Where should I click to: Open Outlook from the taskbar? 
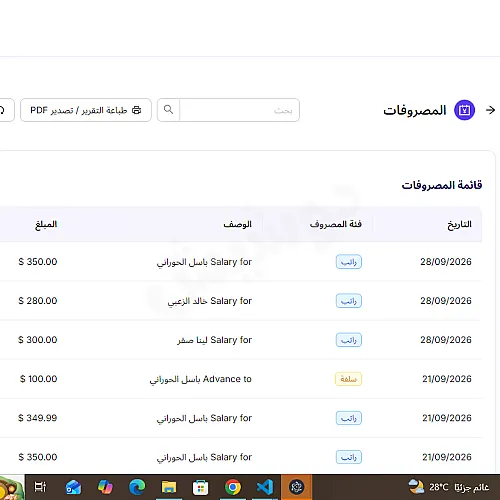tap(73, 487)
